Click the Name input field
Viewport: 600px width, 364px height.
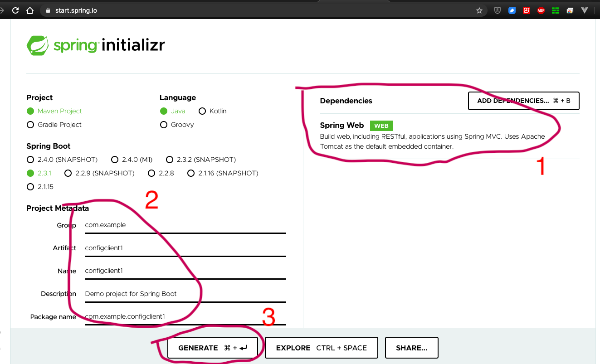point(185,271)
